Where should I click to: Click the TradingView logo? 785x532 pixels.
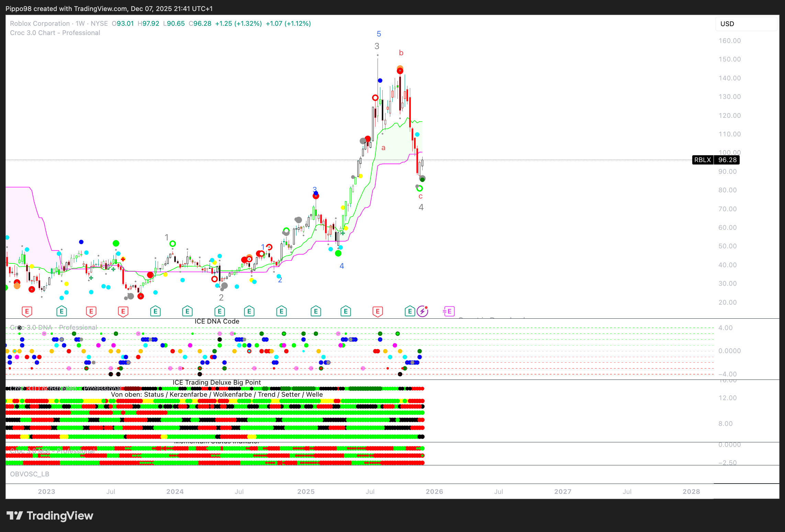pyautogui.click(x=50, y=516)
